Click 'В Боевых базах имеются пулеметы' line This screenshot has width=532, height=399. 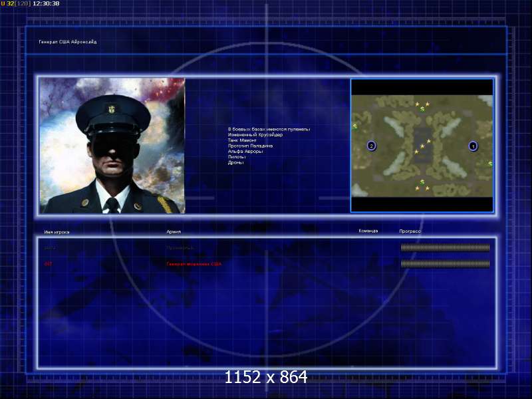(269, 129)
